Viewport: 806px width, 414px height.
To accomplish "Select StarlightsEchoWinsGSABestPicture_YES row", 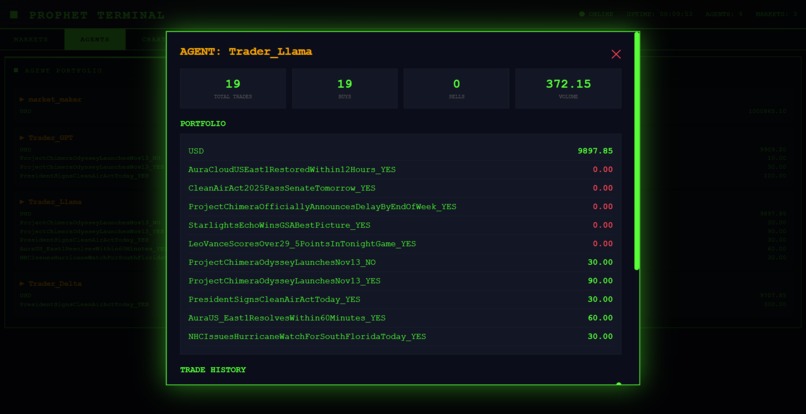I will [x=400, y=225].
